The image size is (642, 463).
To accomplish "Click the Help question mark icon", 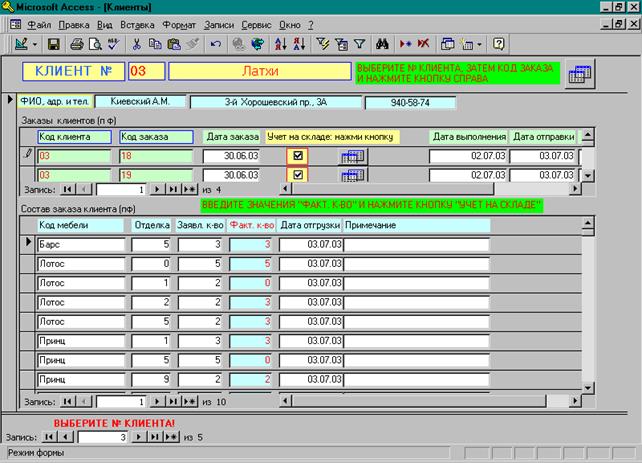I will pos(499,44).
